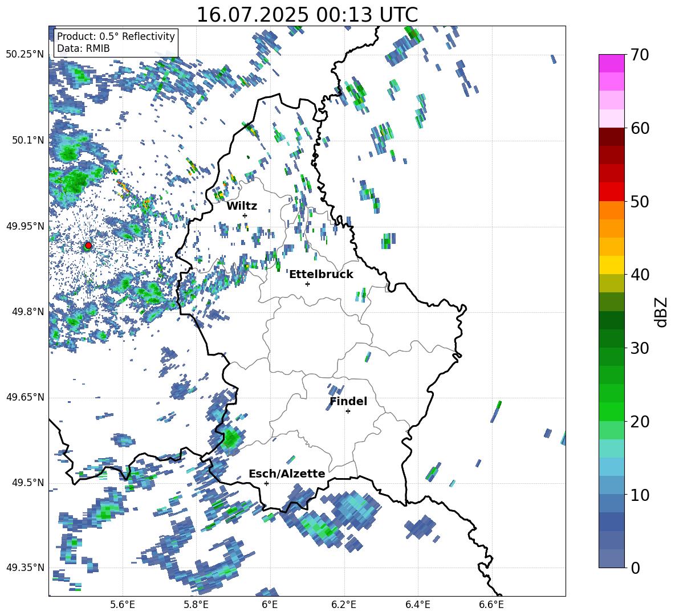
Task: Click the Wiltz city label
Action: point(242,206)
